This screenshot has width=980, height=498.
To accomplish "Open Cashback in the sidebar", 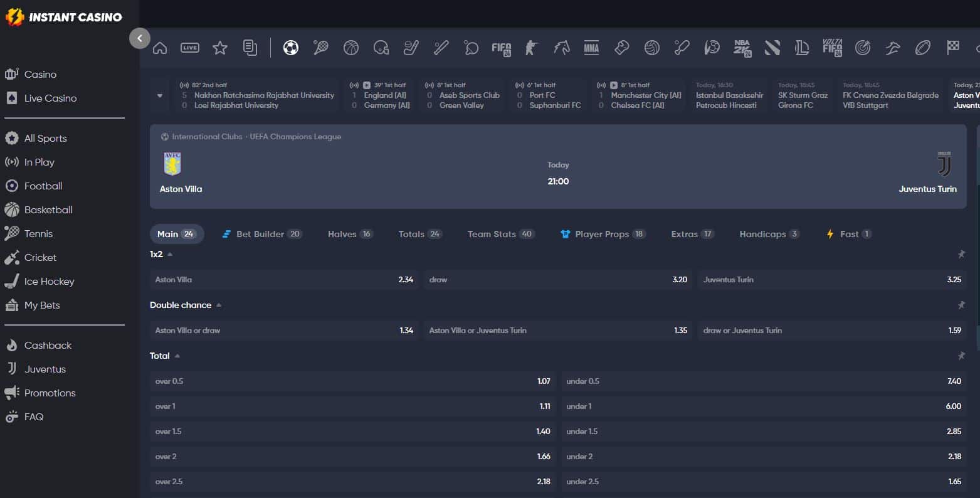I will 48,345.
